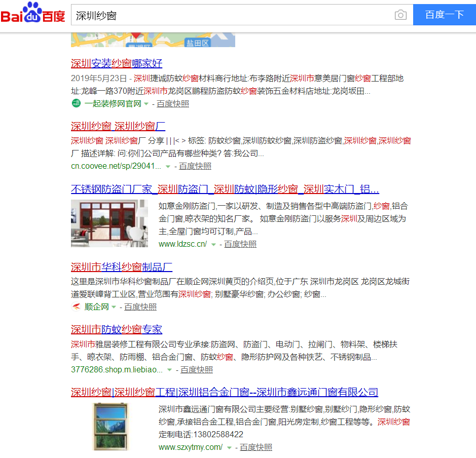Click the red window frame thumbnail
Viewport: 476px width, 458px height.
(x=109, y=223)
